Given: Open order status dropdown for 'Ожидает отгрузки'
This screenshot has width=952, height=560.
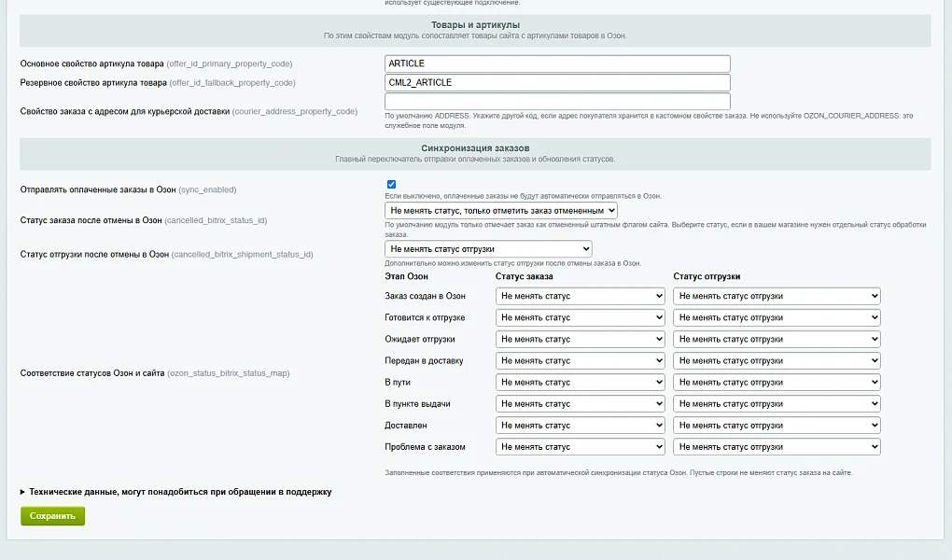Looking at the screenshot, I should pyautogui.click(x=581, y=340).
